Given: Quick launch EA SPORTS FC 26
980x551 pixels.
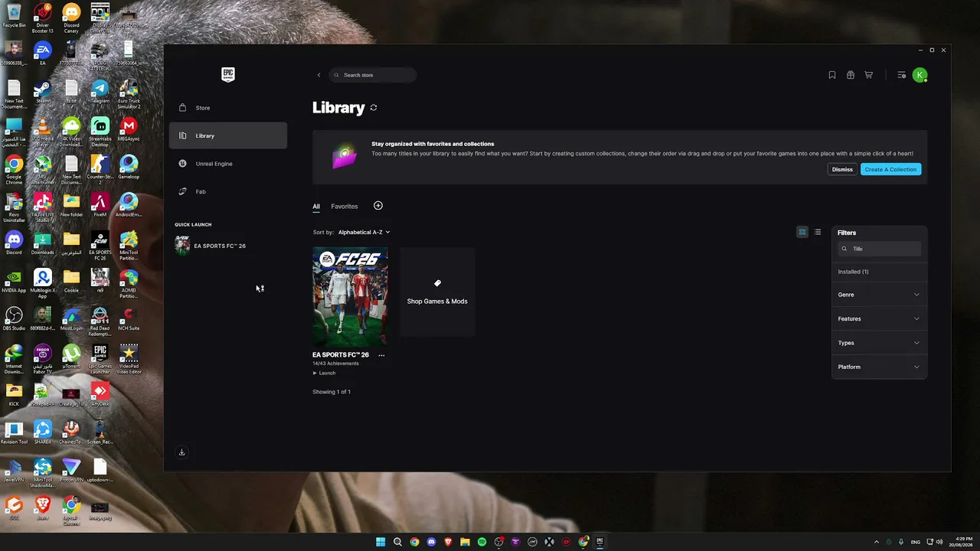Looking at the screenshot, I should tap(211, 246).
